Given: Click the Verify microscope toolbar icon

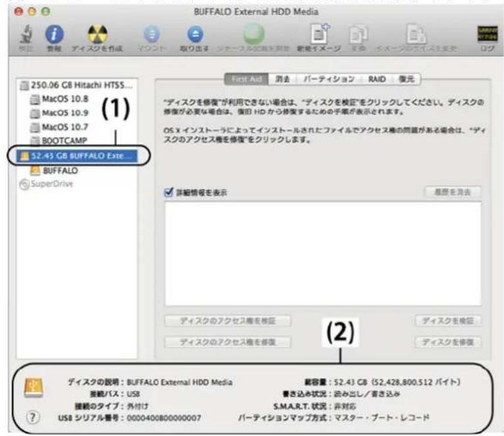Looking at the screenshot, I should 26,35.
